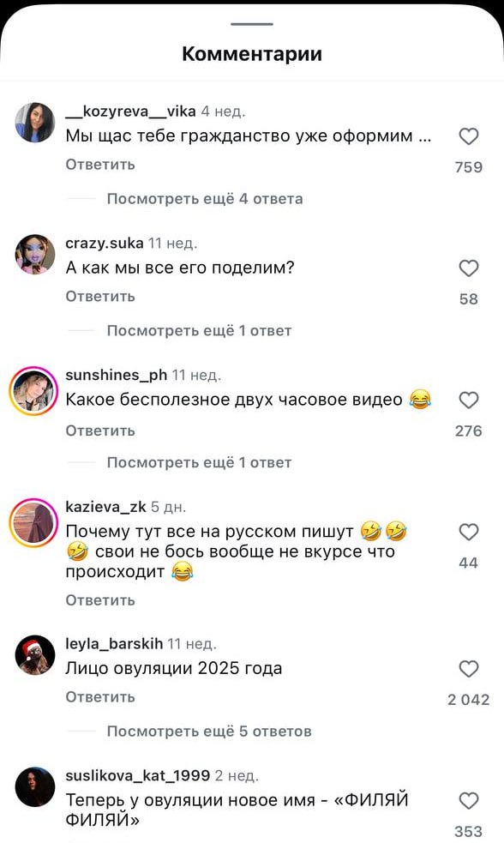This screenshot has height=843, width=504.
Task: Expand 1 more reply under crazy.suka
Action: click(x=200, y=331)
